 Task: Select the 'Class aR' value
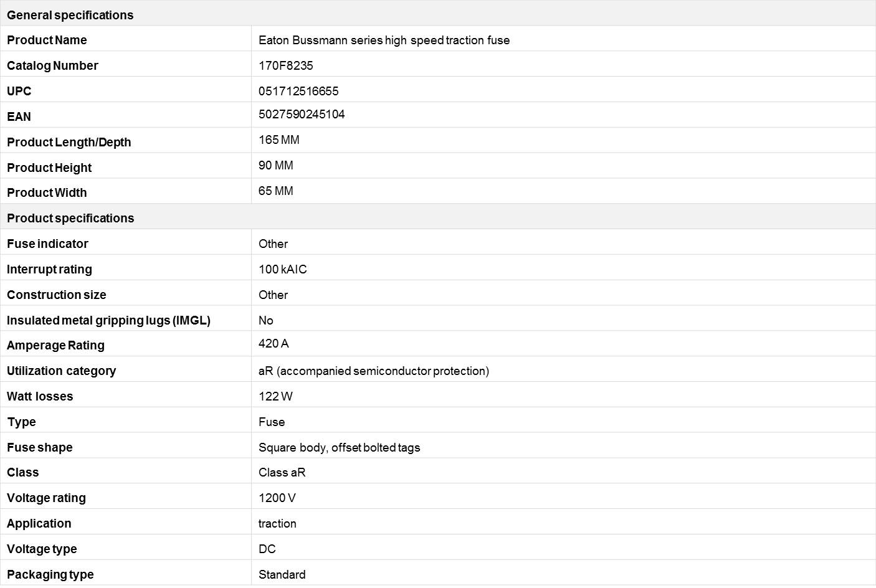tap(282, 472)
